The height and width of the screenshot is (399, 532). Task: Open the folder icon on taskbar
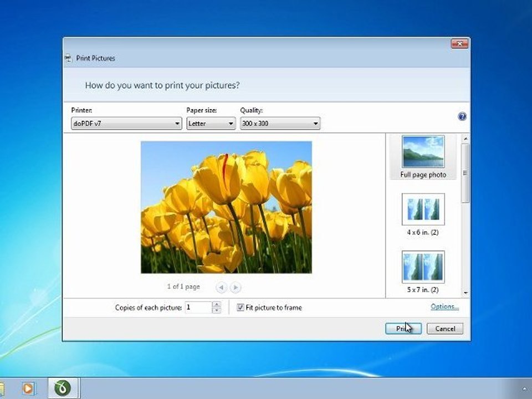click(2, 388)
